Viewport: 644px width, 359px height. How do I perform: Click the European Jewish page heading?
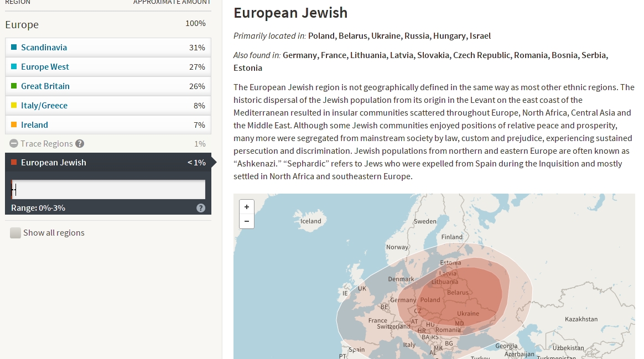coord(290,13)
